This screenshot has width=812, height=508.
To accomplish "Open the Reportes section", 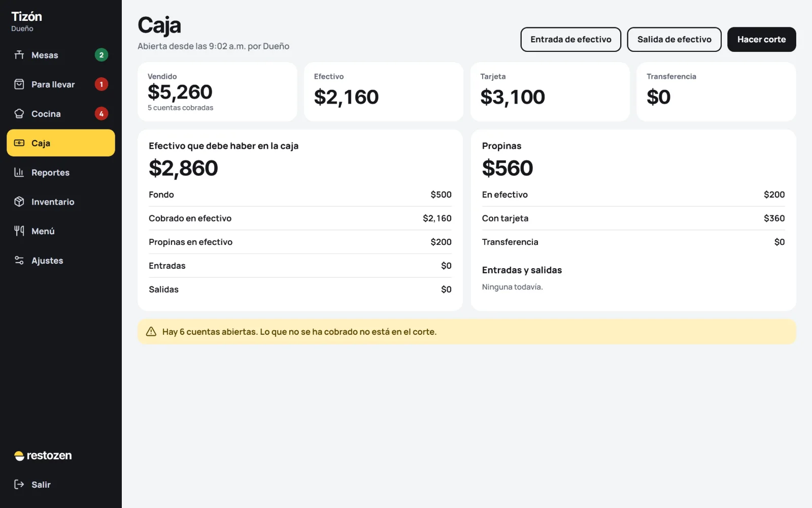I will [61, 172].
